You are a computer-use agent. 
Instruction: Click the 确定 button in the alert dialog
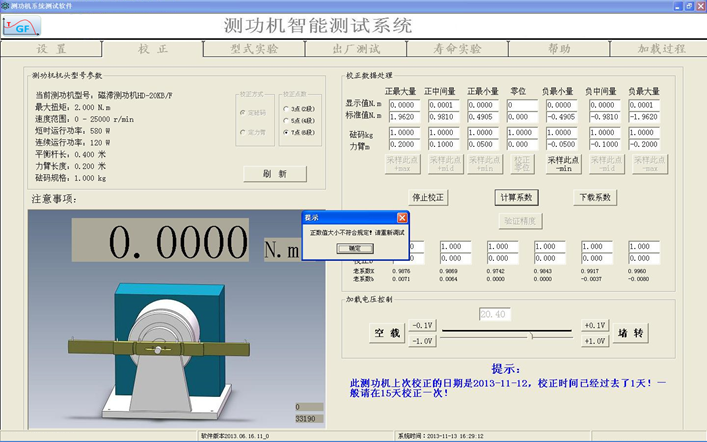click(x=354, y=247)
